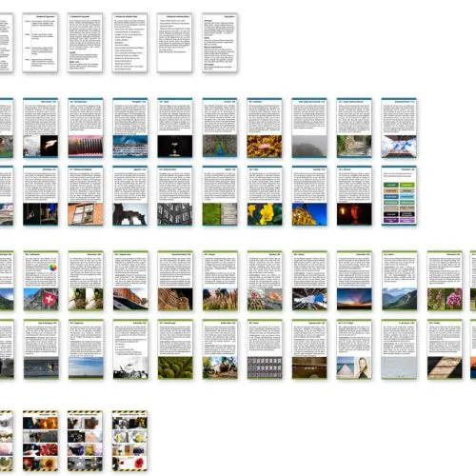Open the page with the dark photo of a small light

[x=175, y=128]
